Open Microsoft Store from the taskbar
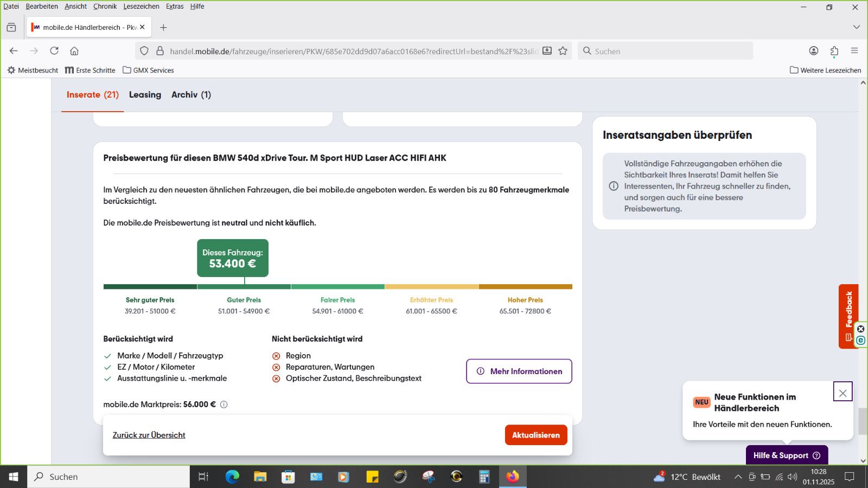The width and height of the screenshot is (868, 488). [x=288, y=477]
